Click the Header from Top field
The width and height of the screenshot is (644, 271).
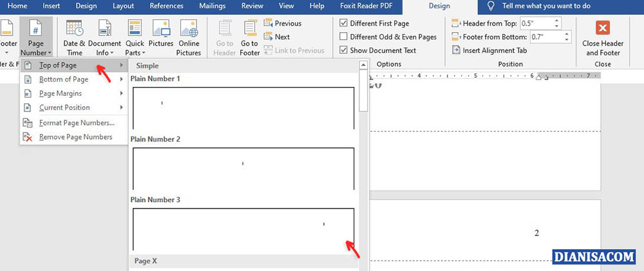(x=538, y=23)
